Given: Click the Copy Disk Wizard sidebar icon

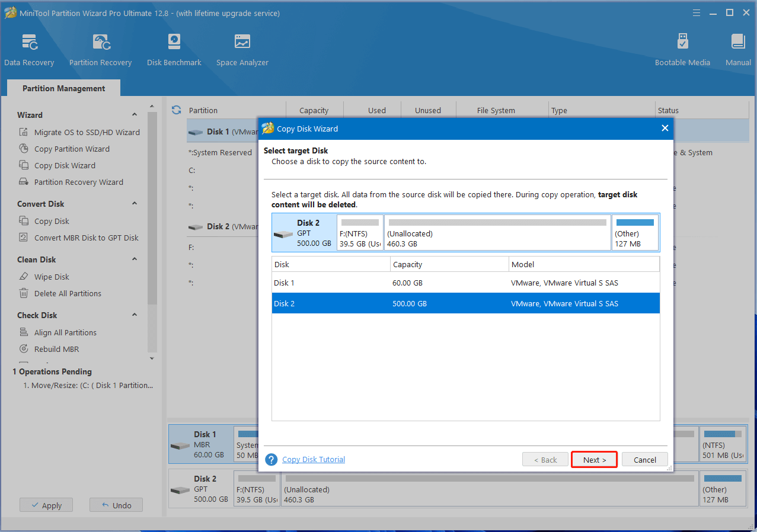Looking at the screenshot, I should pos(24,165).
